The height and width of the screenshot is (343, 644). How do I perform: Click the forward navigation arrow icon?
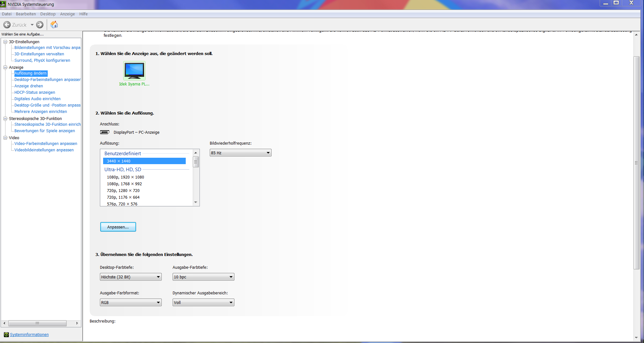pos(40,25)
